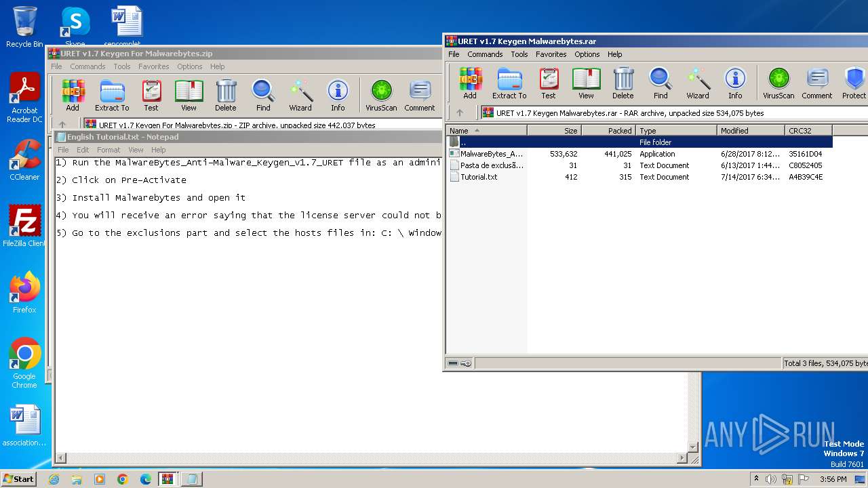Open Acrobat Reader DC desktop icon
This screenshot has height=488, width=868.
[24, 98]
